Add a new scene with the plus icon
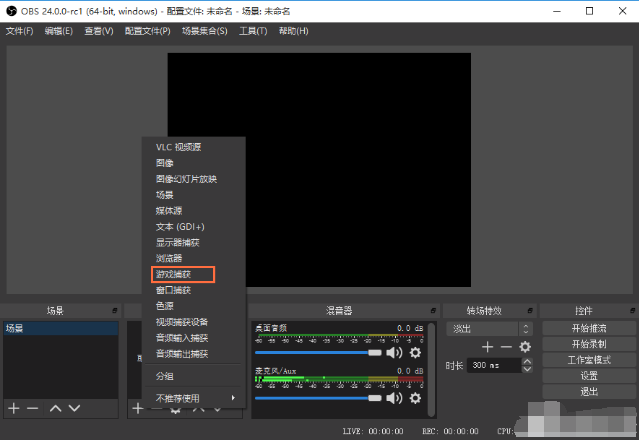The width and height of the screenshot is (639, 440). coord(14,408)
